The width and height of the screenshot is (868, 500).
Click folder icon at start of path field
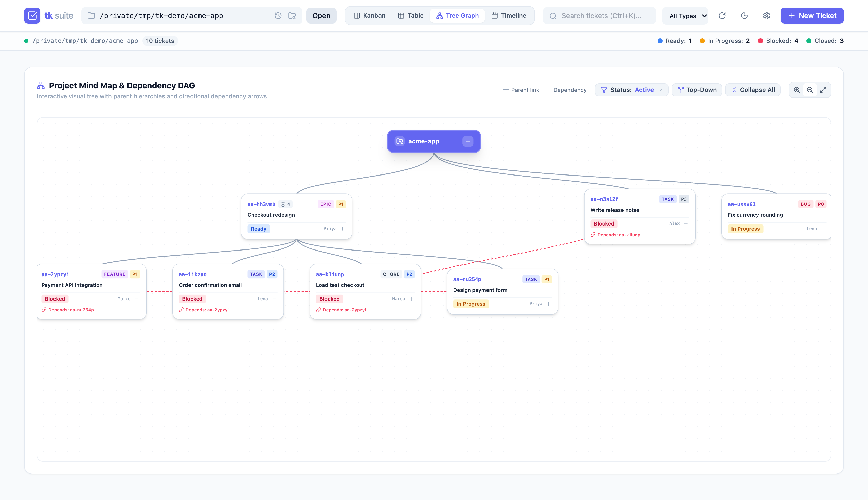91,16
